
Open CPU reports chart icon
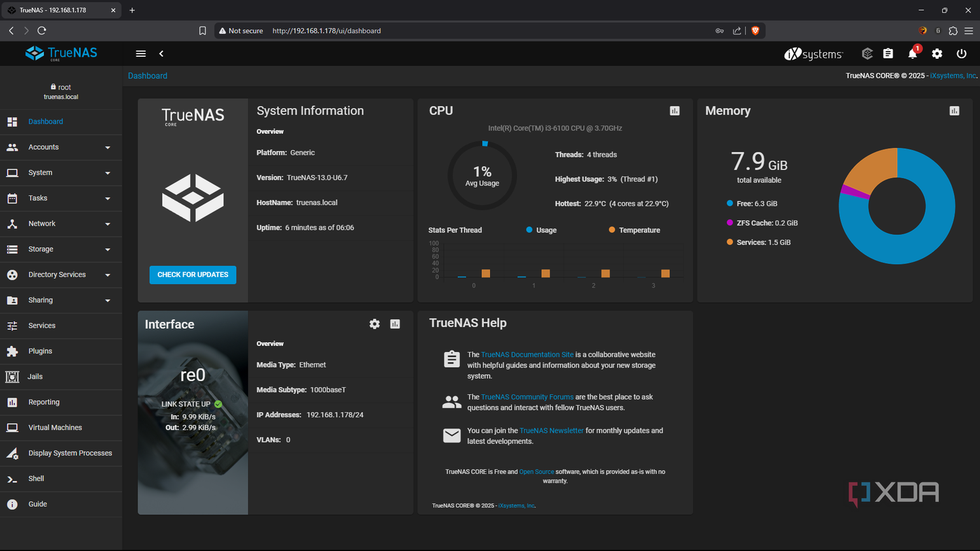click(675, 111)
